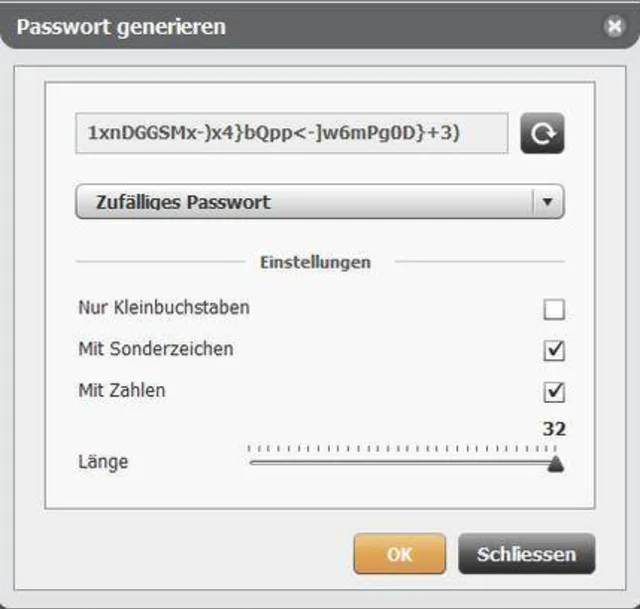Click the password type dropdown arrow
The width and height of the screenshot is (640, 609).
tap(547, 201)
